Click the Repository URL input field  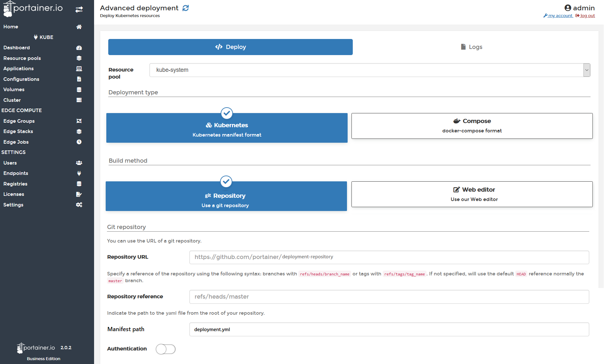[x=389, y=257]
